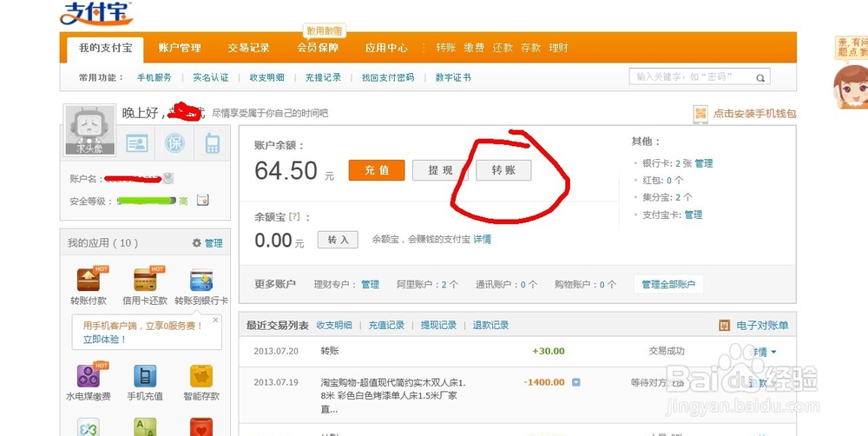Open 收支明细 in the quick functions bar
The image size is (868, 436).
(x=266, y=77)
